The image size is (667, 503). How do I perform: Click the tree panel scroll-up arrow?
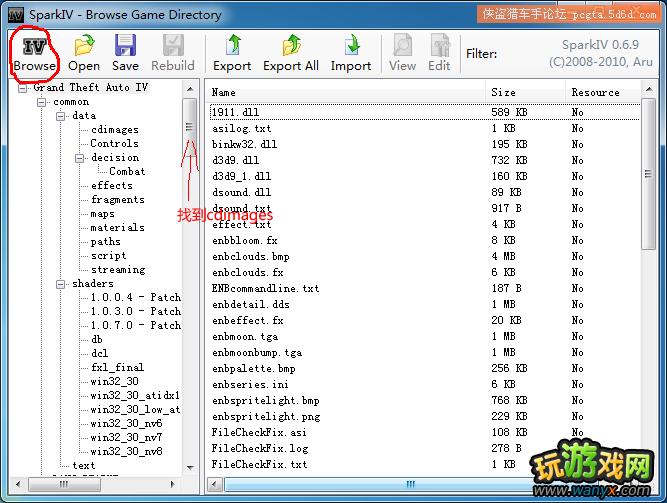[x=190, y=89]
